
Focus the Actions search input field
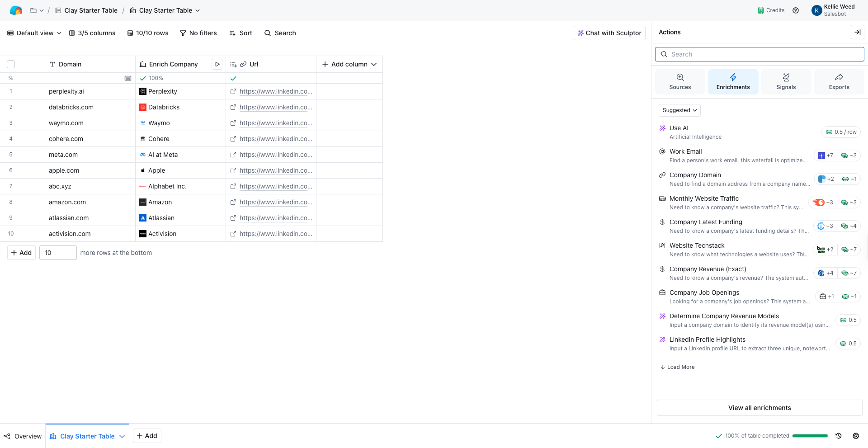tap(759, 54)
